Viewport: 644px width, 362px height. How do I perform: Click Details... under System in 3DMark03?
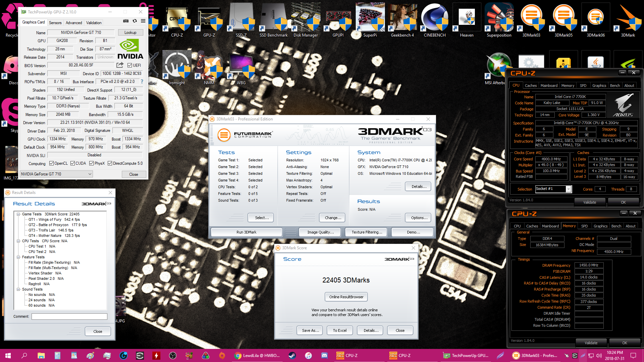[x=418, y=187]
